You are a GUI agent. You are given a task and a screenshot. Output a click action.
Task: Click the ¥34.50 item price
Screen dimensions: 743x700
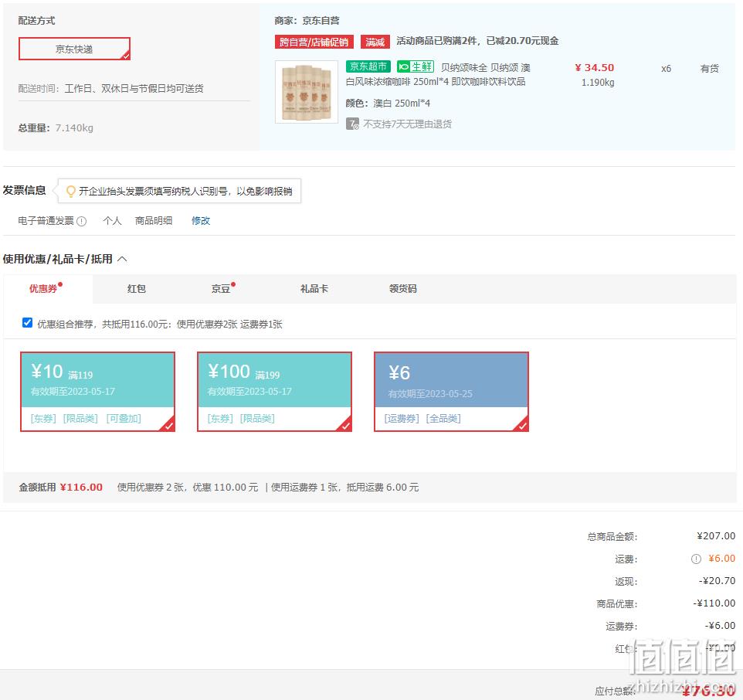pos(594,68)
